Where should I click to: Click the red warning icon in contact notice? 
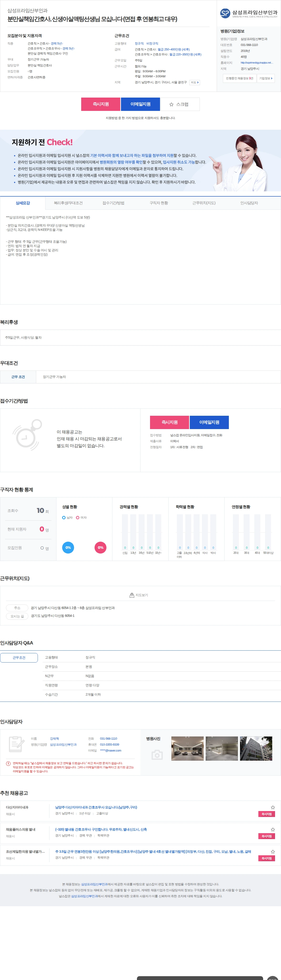8,763
